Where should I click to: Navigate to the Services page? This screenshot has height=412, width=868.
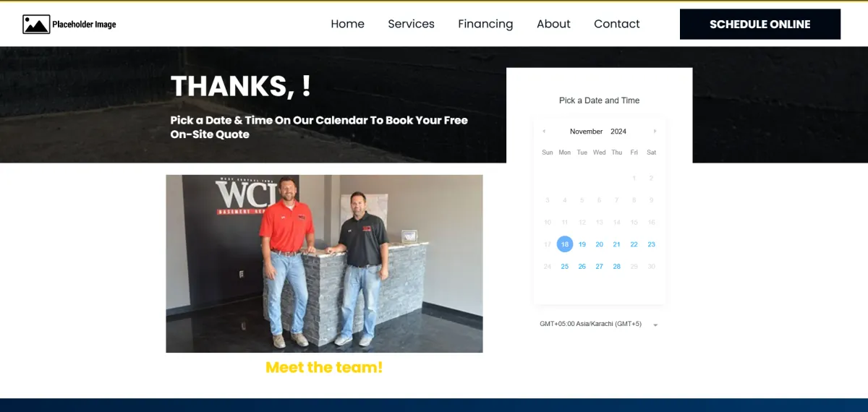tap(411, 24)
